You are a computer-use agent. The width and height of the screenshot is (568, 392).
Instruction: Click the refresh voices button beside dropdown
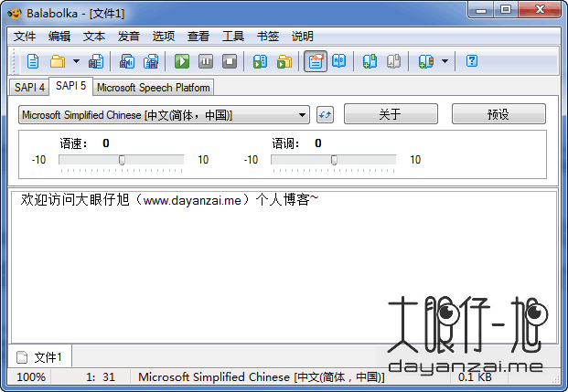[x=325, y=115]
